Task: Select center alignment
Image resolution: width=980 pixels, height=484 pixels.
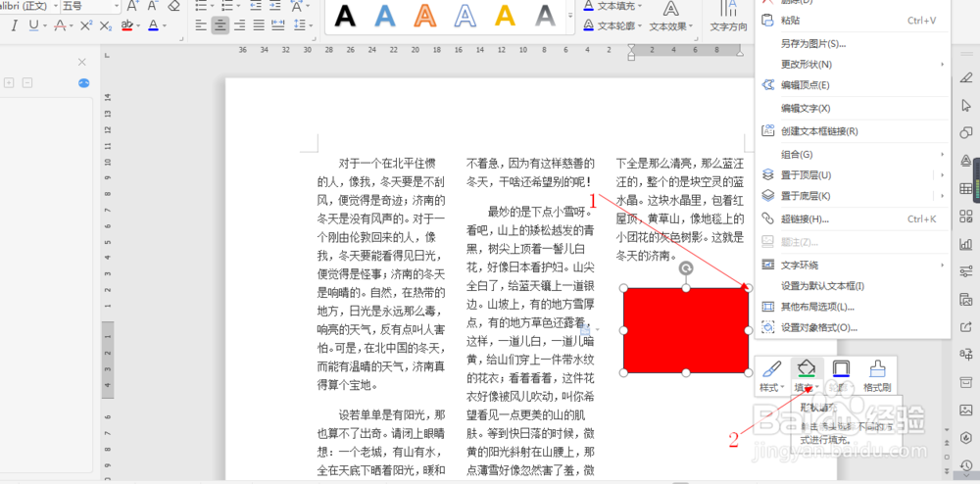Action: pyautogui.click(x=220, y=25)
